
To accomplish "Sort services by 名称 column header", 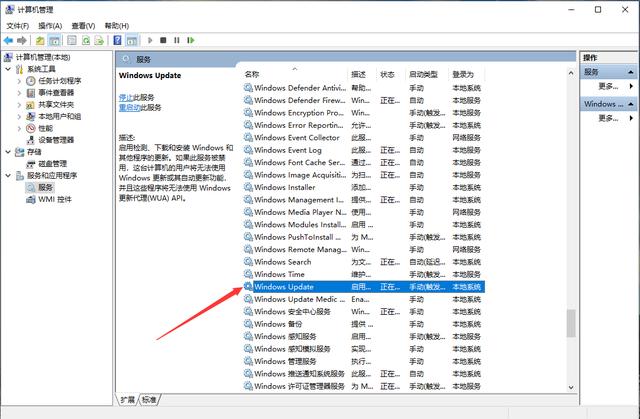I will pyautogui.click(x=294, y=74).
